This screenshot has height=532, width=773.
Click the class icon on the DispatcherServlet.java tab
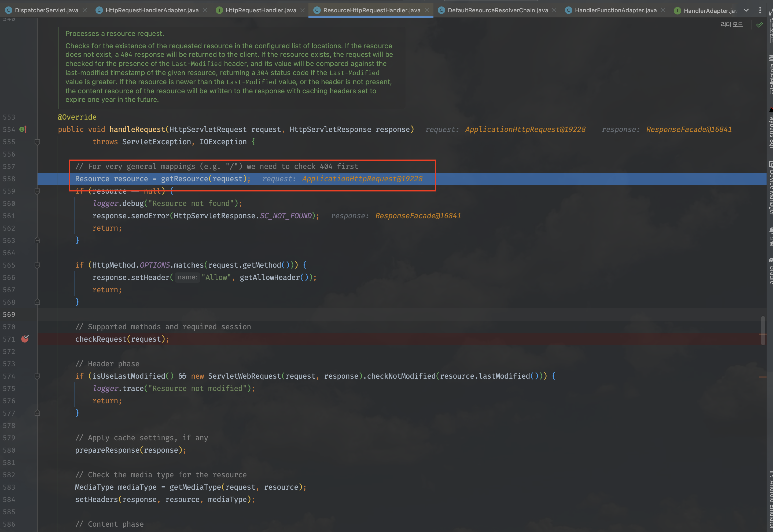coord(9,10)
